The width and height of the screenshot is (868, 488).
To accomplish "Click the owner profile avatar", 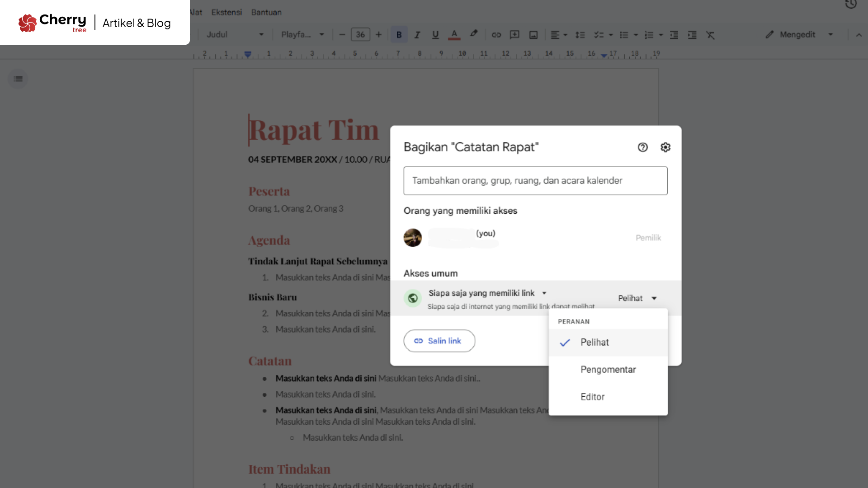I will pos(412,238).
